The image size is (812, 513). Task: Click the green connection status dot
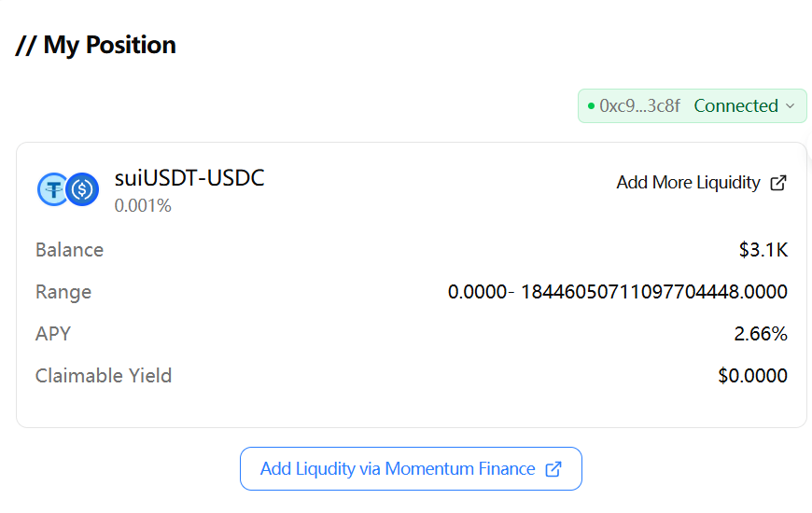(x=591, y=106)
